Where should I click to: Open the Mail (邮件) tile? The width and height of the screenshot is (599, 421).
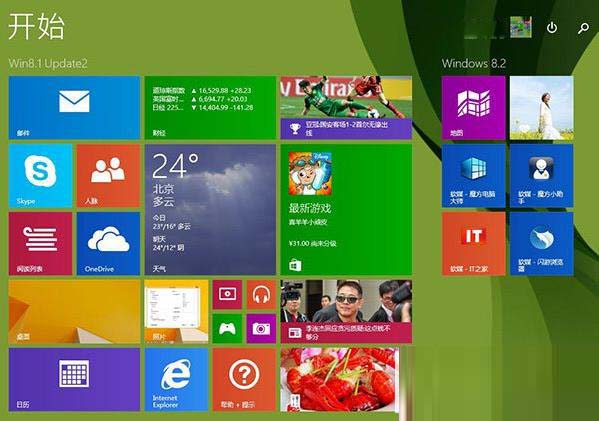click(x=74, y=107)
